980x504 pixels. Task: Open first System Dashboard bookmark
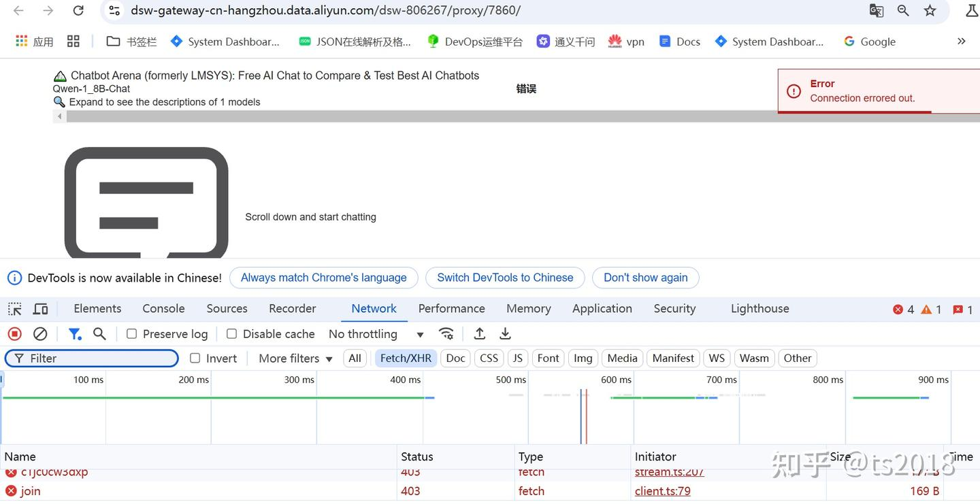coord(225,41)
